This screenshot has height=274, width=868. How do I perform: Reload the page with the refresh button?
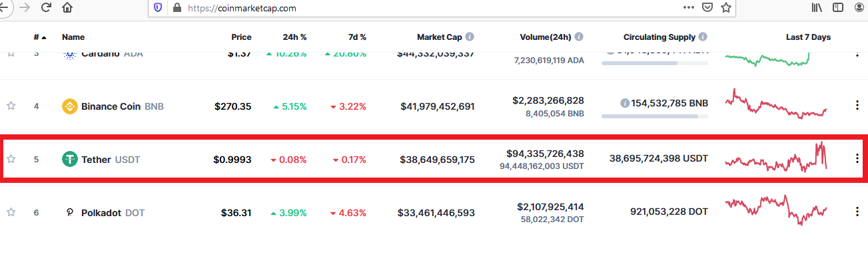pyautogui.click(x=46, y=8)
